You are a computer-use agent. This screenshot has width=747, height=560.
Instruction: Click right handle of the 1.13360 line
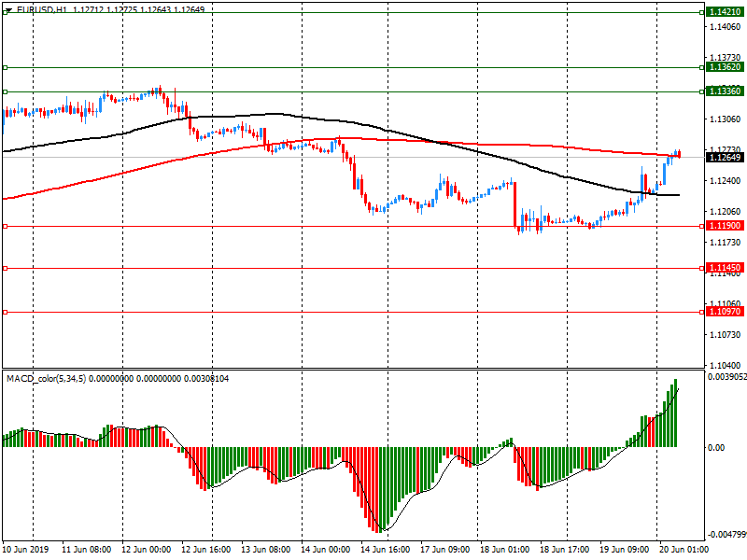click(x=702, y=91)
